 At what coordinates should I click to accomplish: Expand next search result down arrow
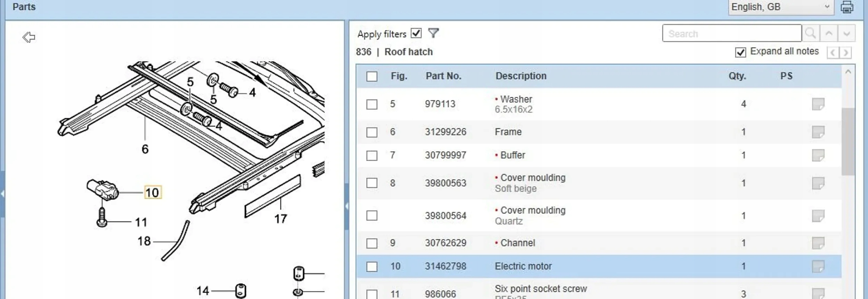846,33
